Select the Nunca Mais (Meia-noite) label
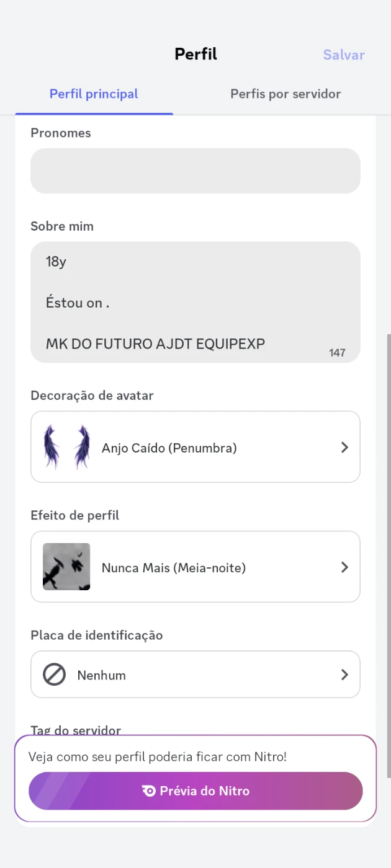Viewport: 391px width, 868px height. (174, 567)
